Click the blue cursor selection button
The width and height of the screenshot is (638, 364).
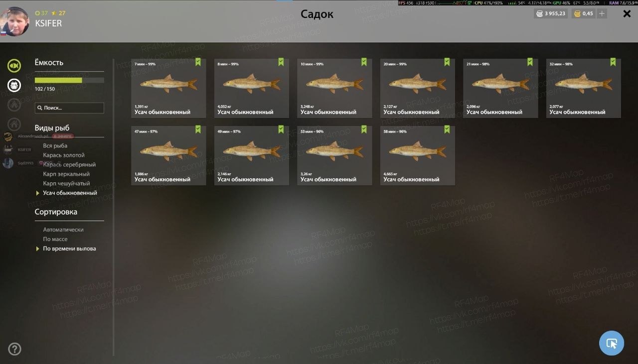(x=612, y=343)
